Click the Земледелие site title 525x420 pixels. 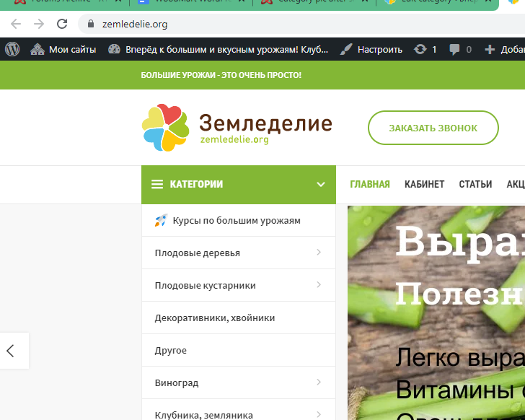[265, 123]
